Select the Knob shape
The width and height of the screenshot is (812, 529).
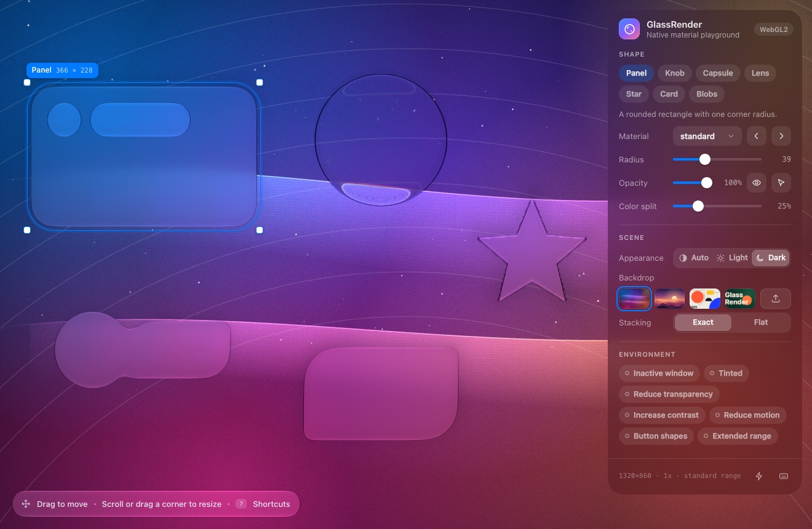point(675,73)
